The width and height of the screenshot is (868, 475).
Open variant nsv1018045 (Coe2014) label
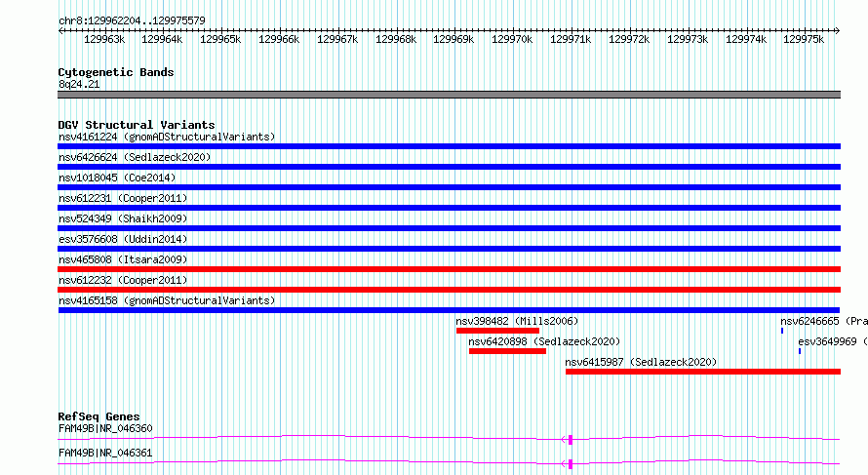117,178
